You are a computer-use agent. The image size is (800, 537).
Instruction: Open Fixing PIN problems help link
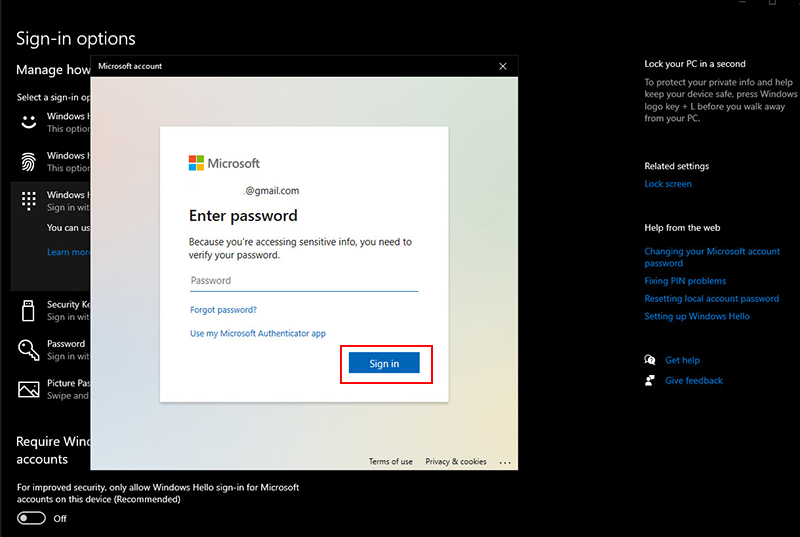[x=685, y=280]
